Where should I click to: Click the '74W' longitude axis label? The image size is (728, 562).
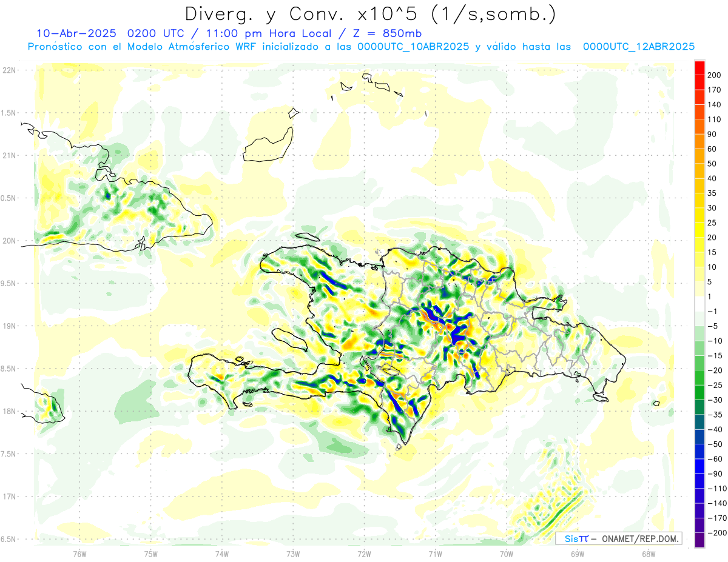222,554
